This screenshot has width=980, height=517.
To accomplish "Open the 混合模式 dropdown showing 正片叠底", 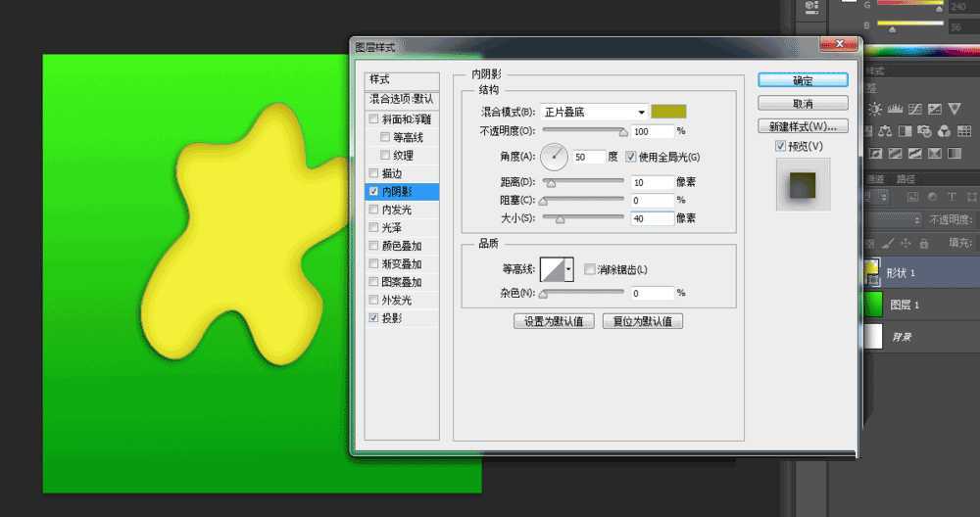I will 593,112.
